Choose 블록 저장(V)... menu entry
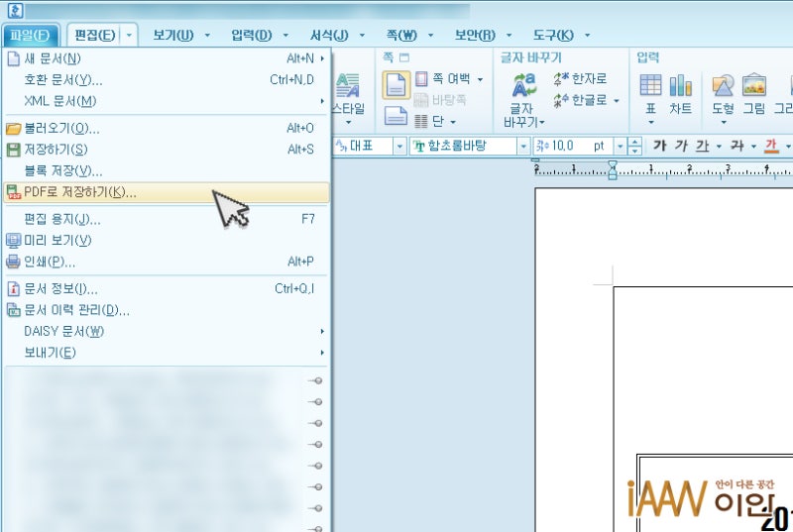The width and height of the screenshot is (793, 532). pos(167,170)
